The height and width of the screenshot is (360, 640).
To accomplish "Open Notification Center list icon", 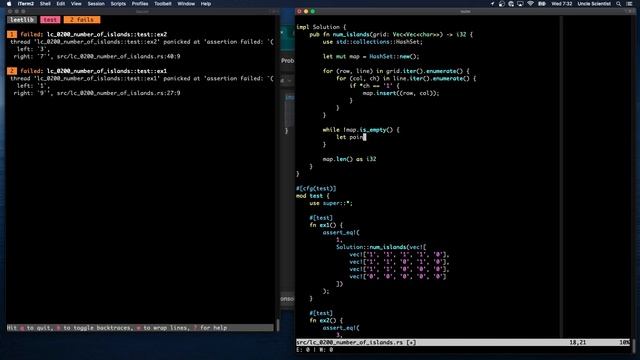I will [629, 4].
